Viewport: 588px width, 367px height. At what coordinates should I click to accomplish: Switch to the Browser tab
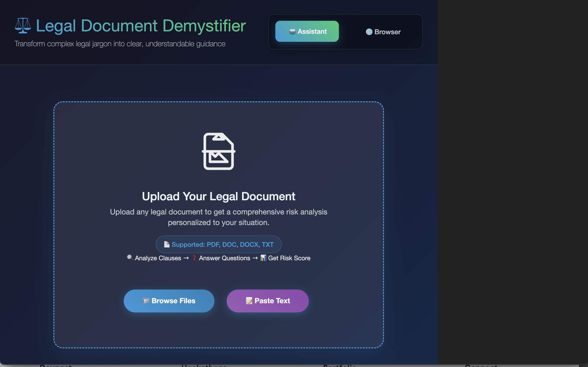tap(383, 32)
